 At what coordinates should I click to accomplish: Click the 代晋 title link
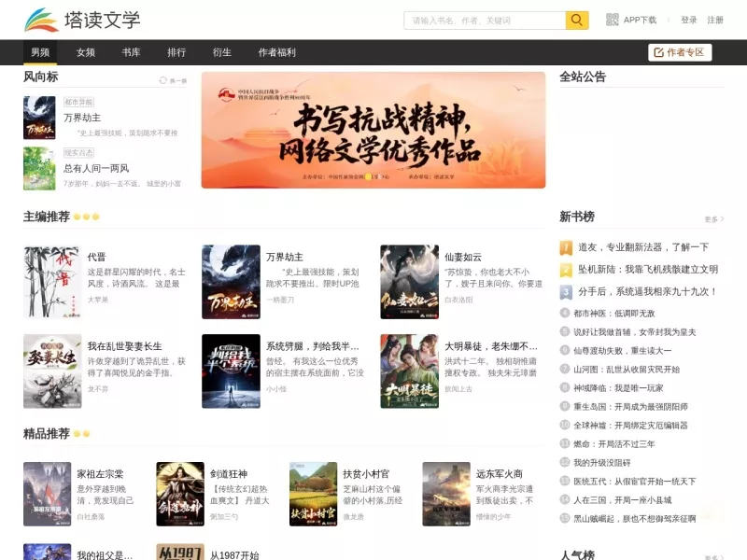[97, 258]
